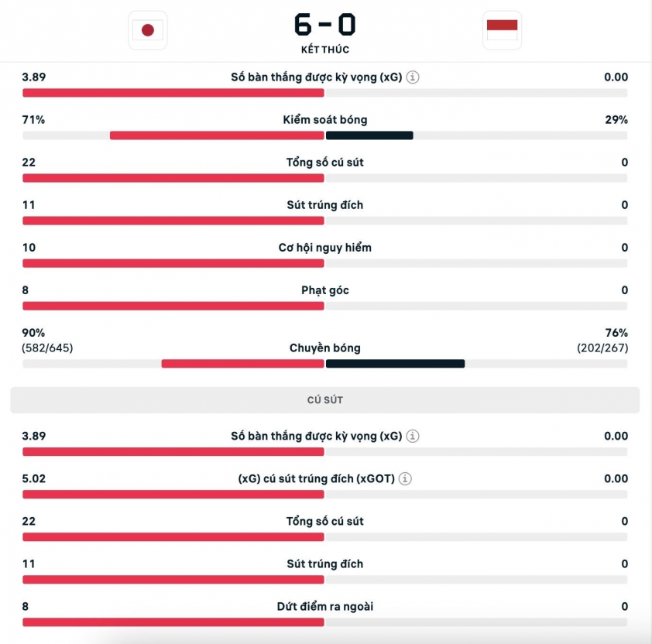Click the Kiểm soát bóng label
The height and width of the screenshot is (644, 652).
click(324, 120)
